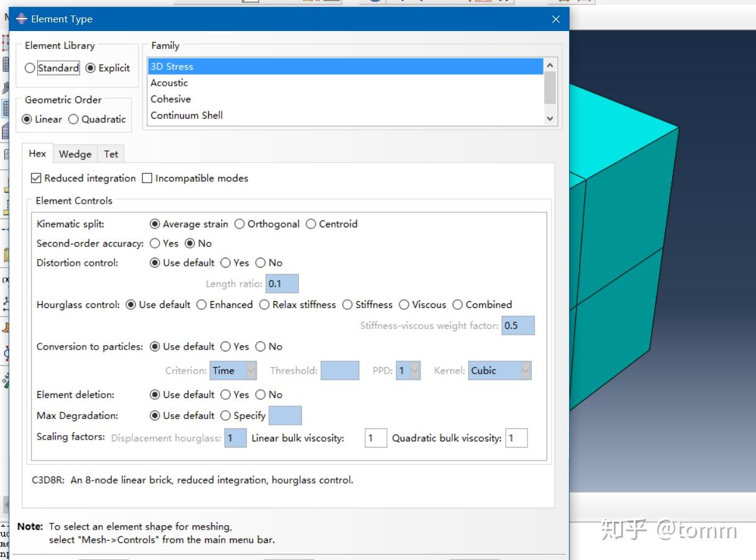Switch Geometric Order to Quadratic
756x560 pixels.
point(73,120)
